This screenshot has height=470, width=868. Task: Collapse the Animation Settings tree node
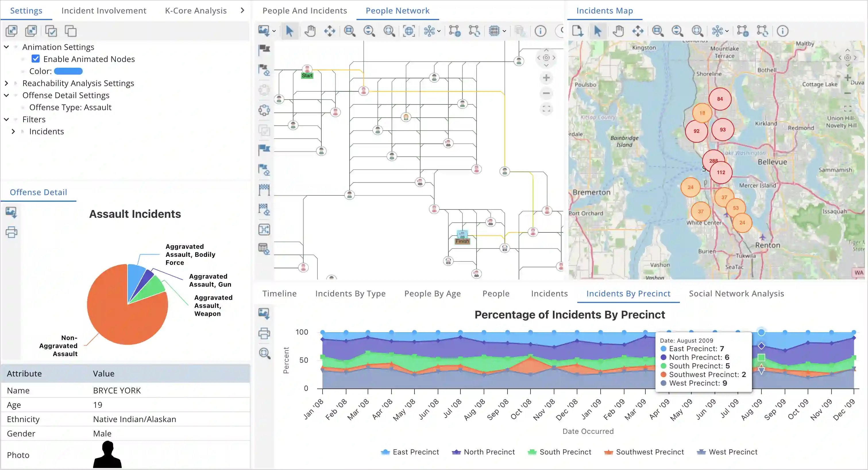click(x=6, y=47)
